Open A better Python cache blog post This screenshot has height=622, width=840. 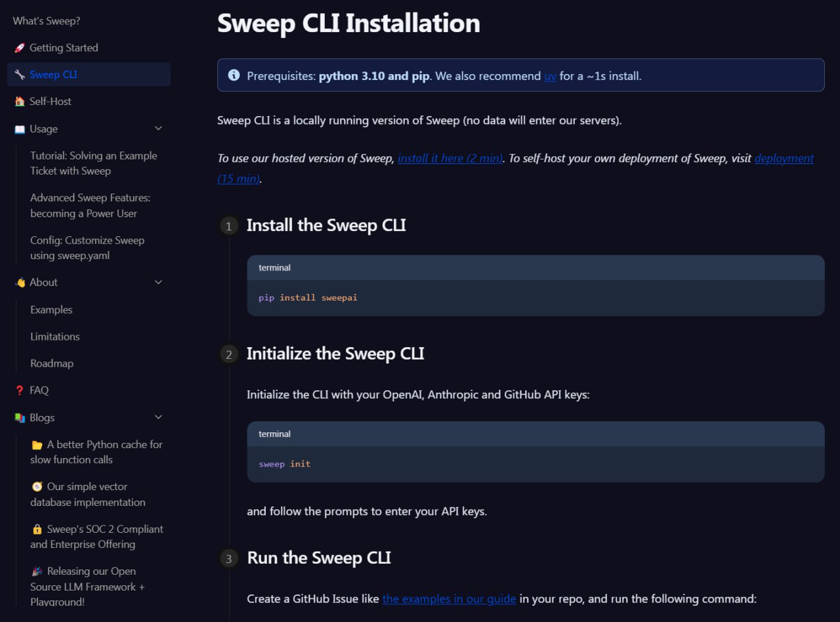(x=96, y=452)
